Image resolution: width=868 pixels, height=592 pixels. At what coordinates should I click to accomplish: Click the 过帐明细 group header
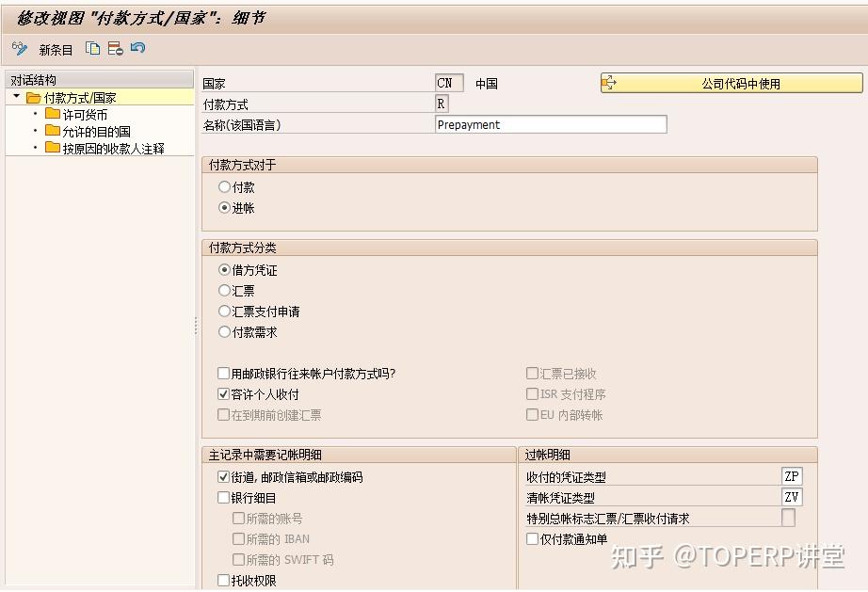[668, 455]
